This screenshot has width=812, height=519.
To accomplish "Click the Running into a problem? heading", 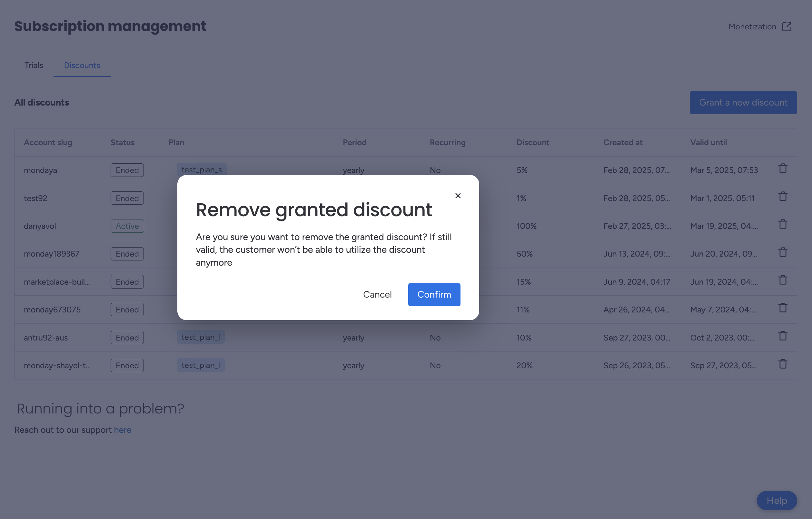I will click(x=101, y=409).
